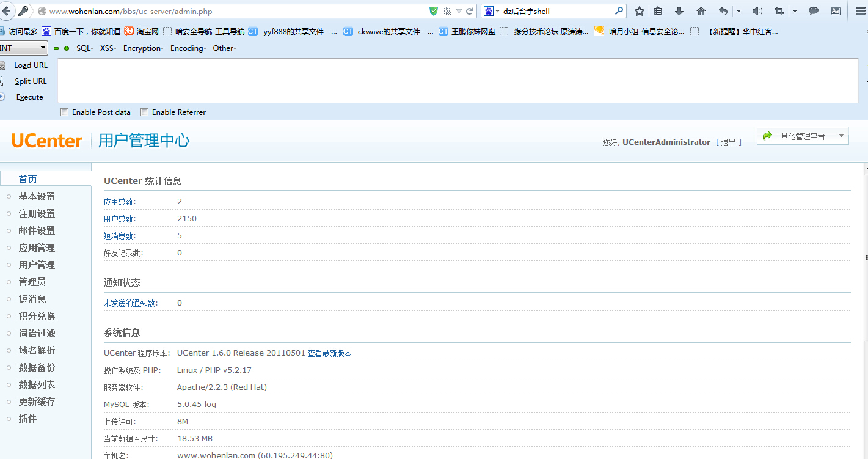Open the 访问最多 bookmark

point(18,31)
